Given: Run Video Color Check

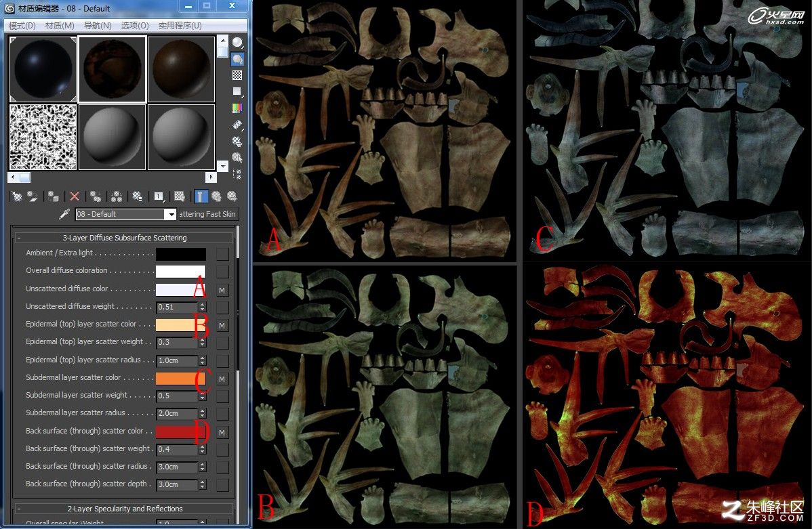Looking at the screenshot, I should click(237, 108).
